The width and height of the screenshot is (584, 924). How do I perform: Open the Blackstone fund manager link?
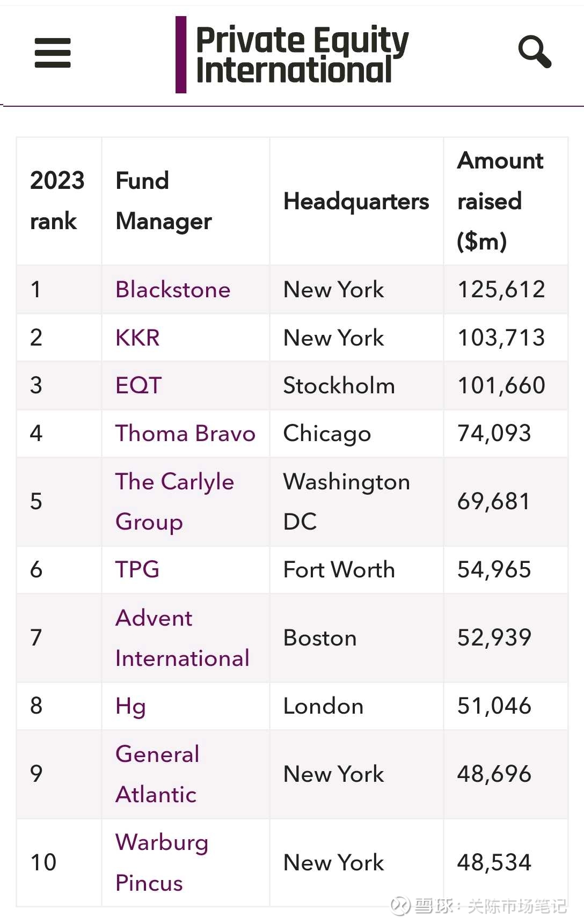point(173,290)
